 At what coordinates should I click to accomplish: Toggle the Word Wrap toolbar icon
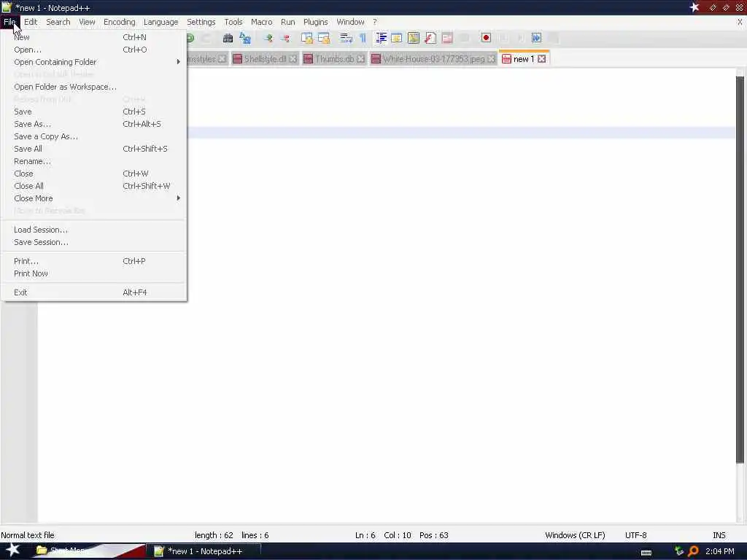tap(346, 38)
